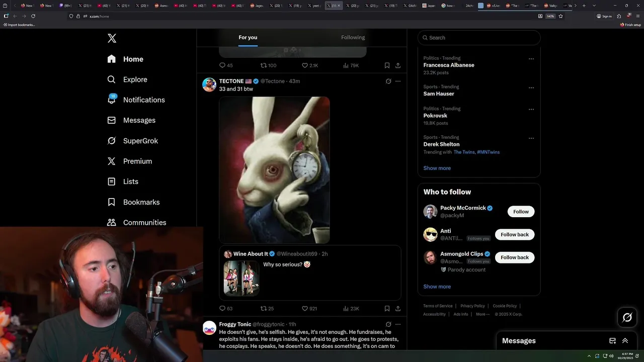Follow Packy McCormick
644x362 pixels.
coord(521,212)
